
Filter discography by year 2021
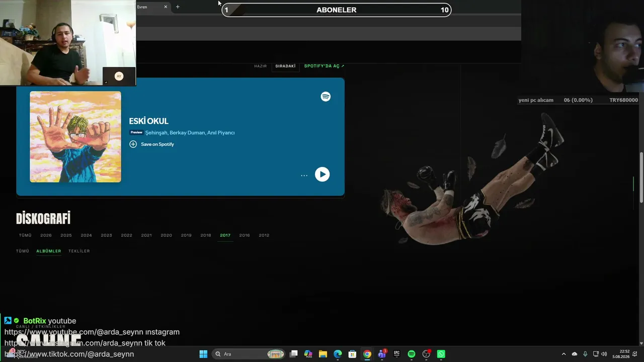tap(146, 235)
